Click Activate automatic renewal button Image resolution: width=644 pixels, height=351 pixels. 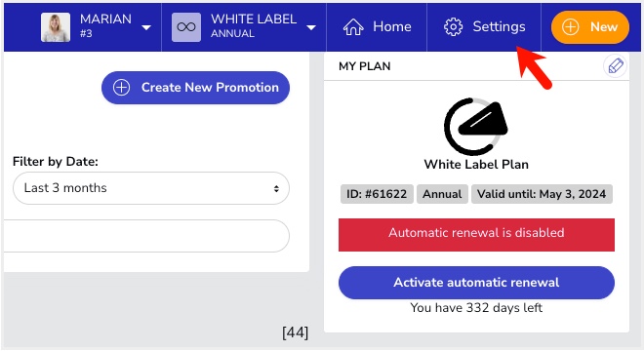point(476,283)
